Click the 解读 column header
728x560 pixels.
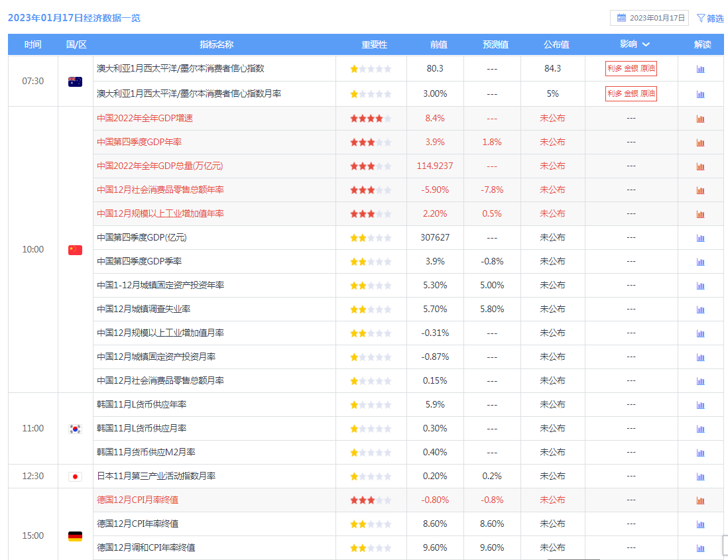click(702, 44)
